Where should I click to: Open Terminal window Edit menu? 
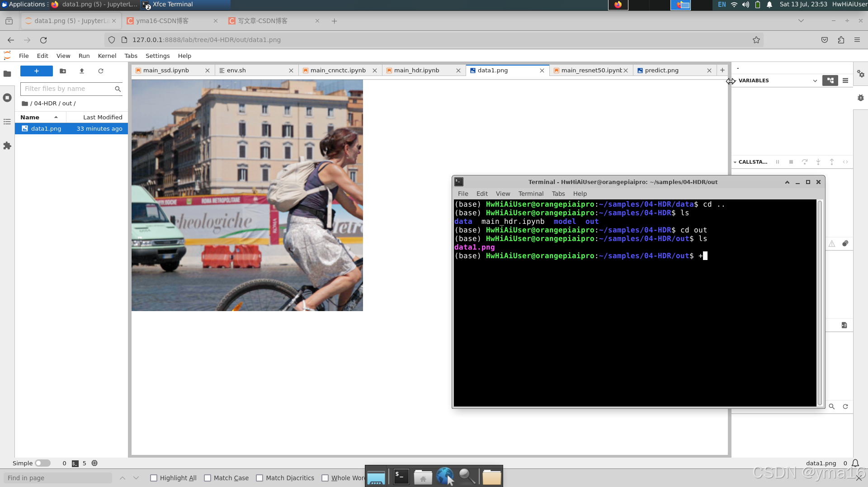click(x=482, y=194)
